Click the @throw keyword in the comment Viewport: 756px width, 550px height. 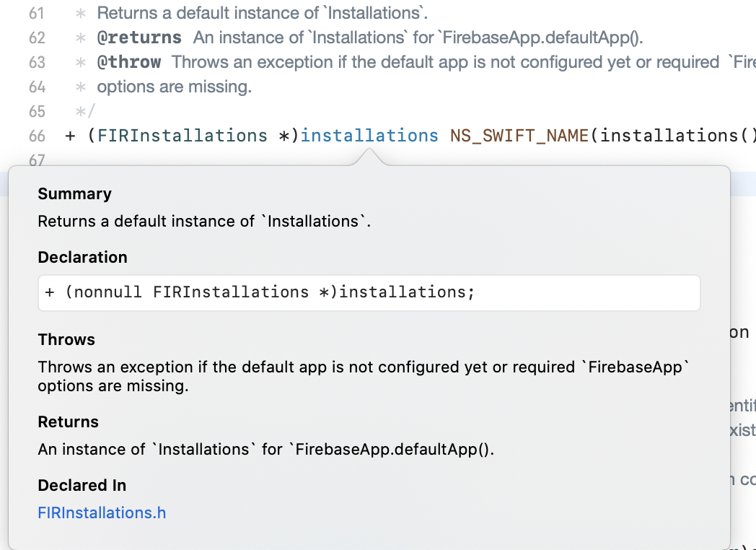[129, 62]
